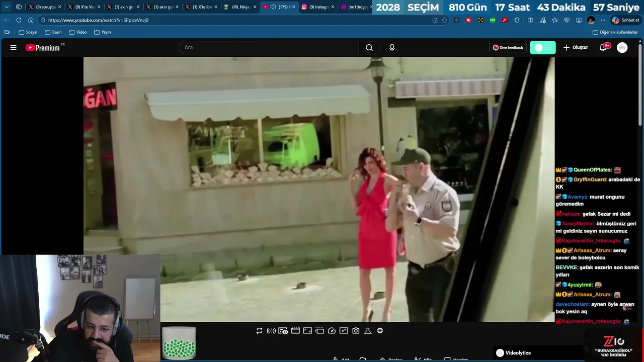This screenshot has height=362, width=644.
Task: Click chat username QueenOfPlates
Action: click(x=593, y=170)
